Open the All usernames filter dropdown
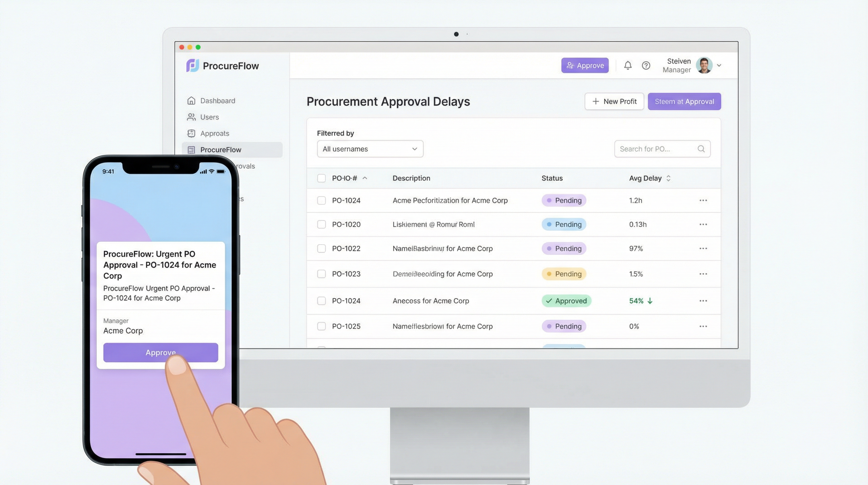Screen dimensions: 868x485 pyautogui.click(x=370, y=149)
